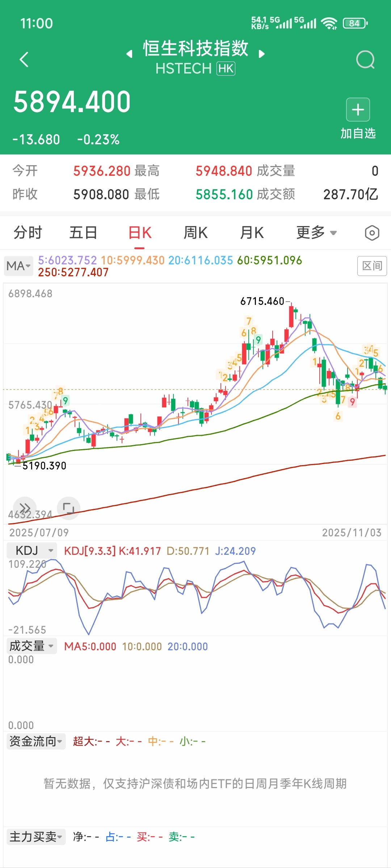Switch to previous index with left triangle

[x=129, y=54]
